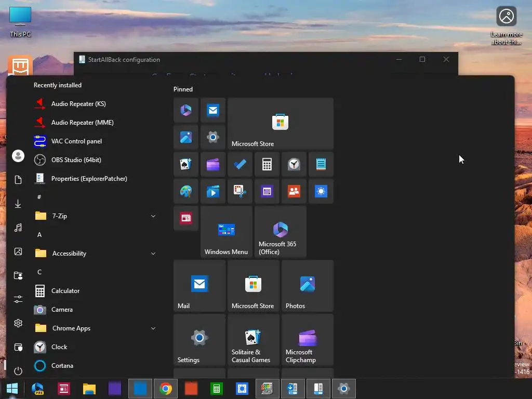Screen dimensions: 532x399
Task: Open the small Settings gear pinned tile
Action: coord(213,137)
